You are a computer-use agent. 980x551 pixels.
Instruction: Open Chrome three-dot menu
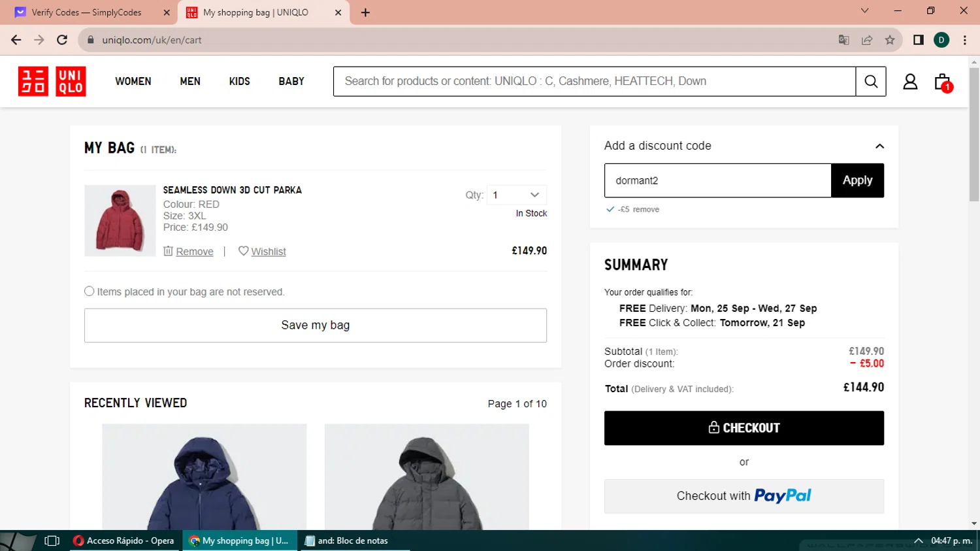coord(965,40)
